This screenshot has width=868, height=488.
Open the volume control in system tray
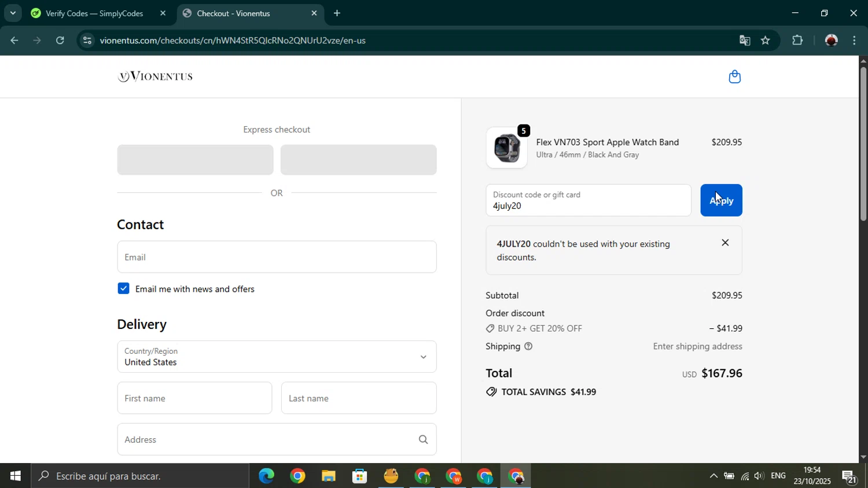759,476
